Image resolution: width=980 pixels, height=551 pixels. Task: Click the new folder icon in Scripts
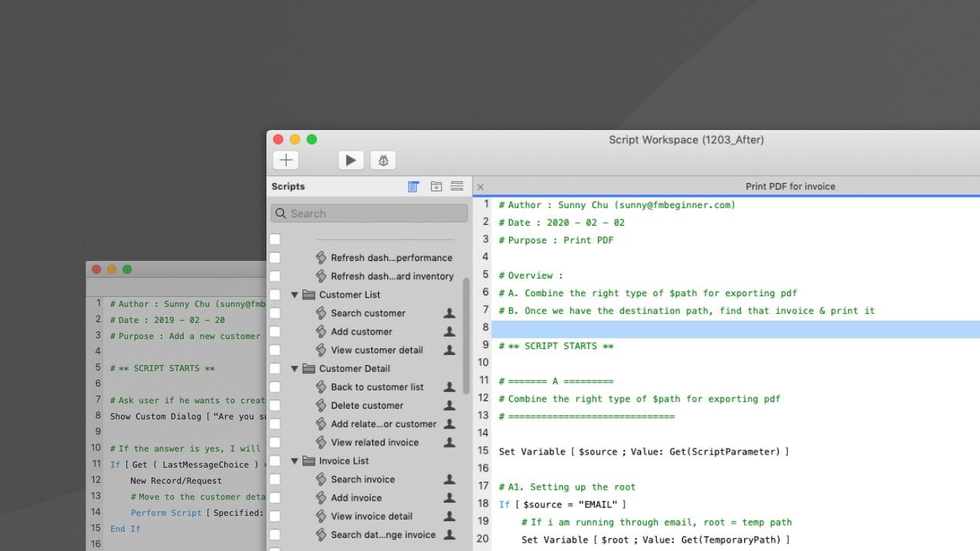(x=436, y=187)
